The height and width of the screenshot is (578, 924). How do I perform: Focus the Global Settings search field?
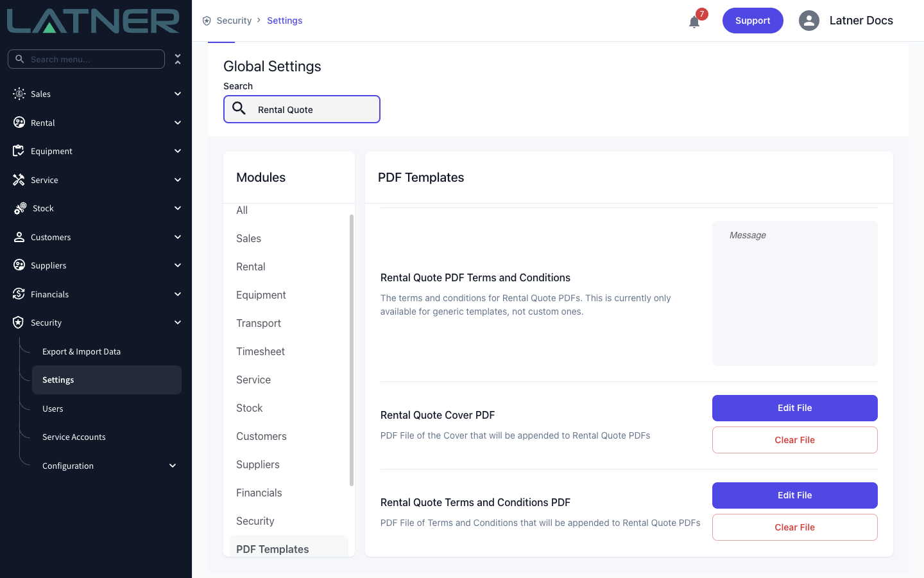point(302,109)
